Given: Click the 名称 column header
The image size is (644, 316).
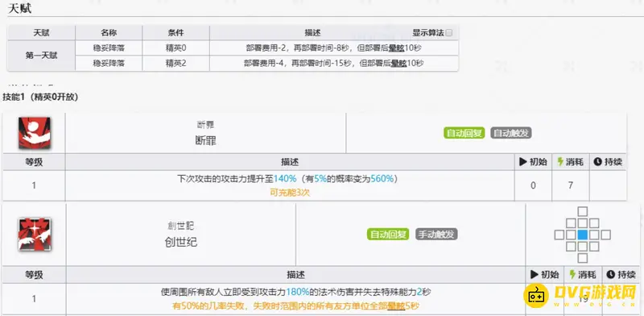Looking at the screenshot, I should pos(109,33).
